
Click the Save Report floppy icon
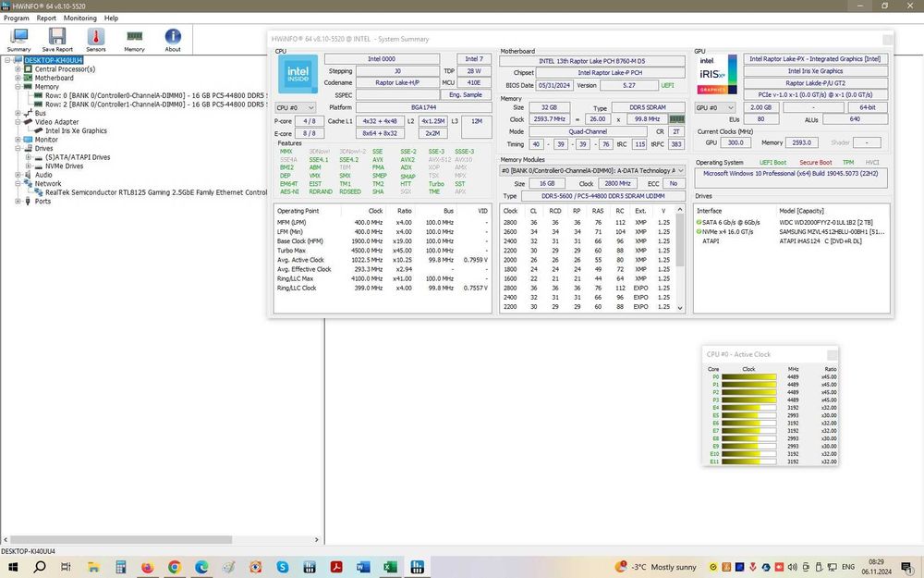(57, 38)
